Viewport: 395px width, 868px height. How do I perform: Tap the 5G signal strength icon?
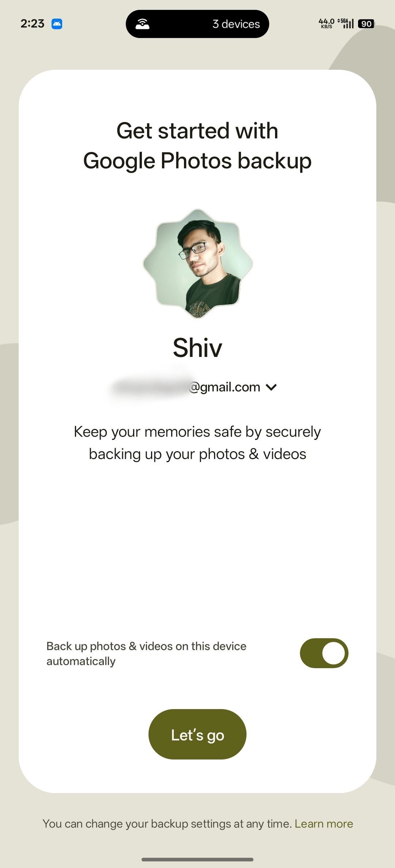(x=346, y=23)
